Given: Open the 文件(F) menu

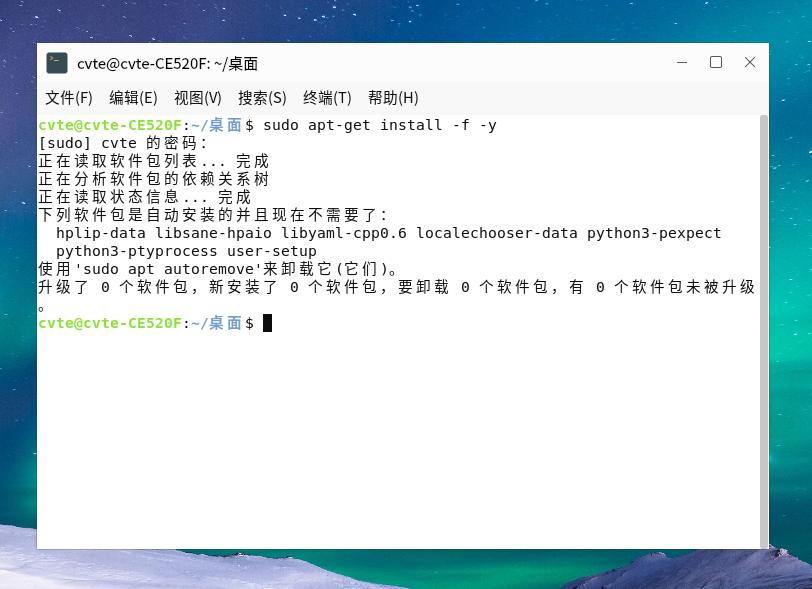Looking at the screenshot, I should point(69,98).
